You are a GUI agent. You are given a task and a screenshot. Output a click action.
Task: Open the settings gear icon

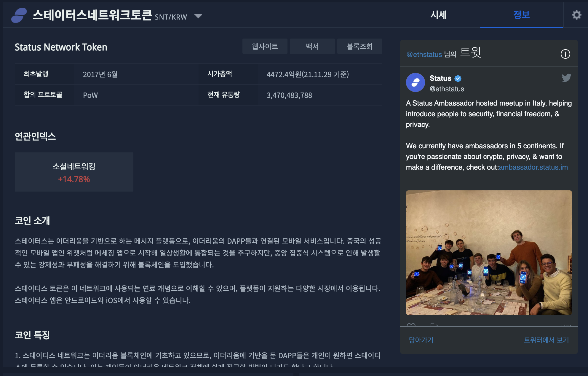click(576, 15)
